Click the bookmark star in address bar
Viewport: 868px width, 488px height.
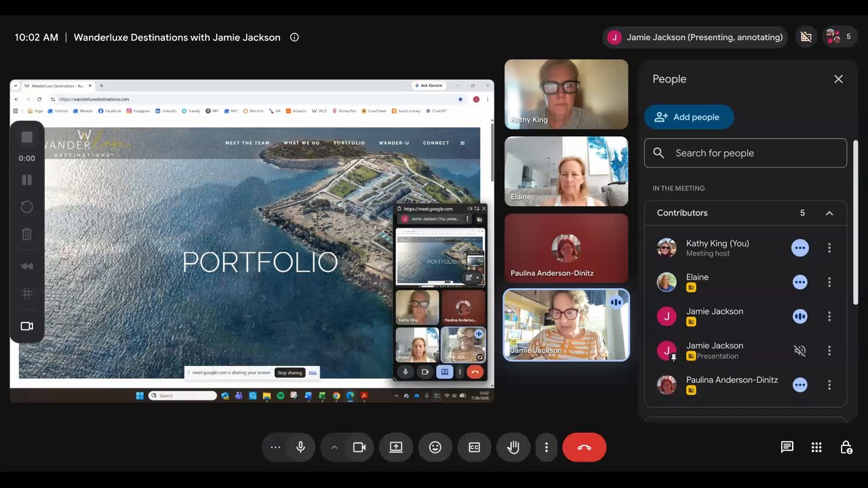(x=460, y=99)
